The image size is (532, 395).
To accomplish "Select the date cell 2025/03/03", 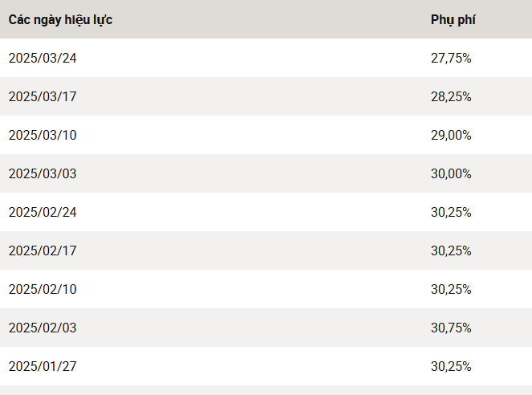I will point(43,173).
